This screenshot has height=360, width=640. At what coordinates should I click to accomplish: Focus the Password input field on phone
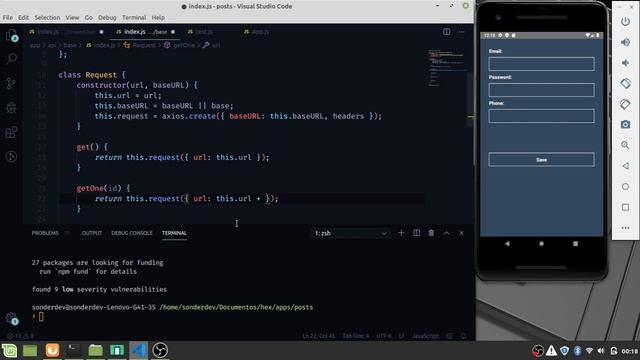(x=541, y=90)
